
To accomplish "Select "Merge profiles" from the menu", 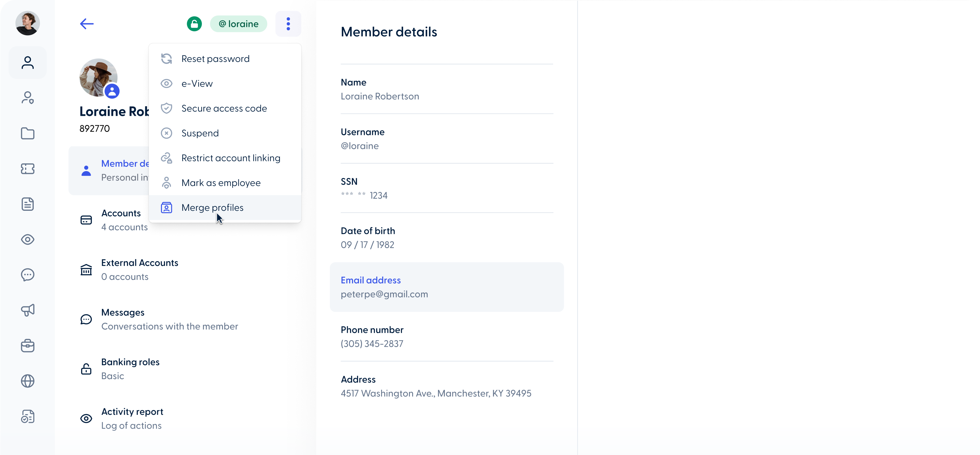I will point(212,207).
